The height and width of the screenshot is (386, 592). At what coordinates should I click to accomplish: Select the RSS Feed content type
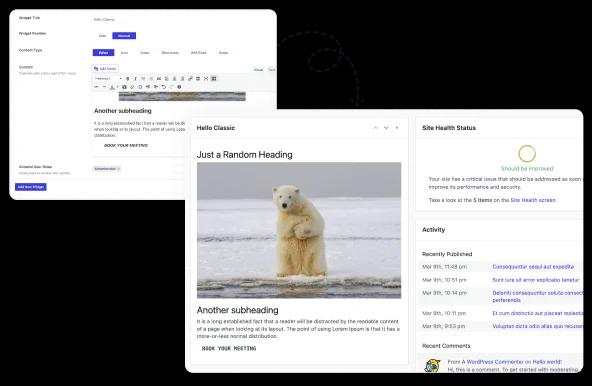point(199,53)
